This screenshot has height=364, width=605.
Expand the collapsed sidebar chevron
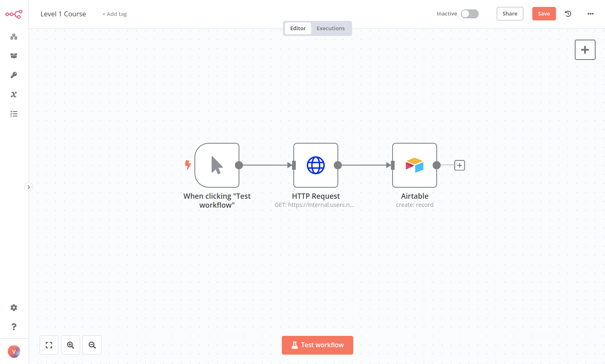point(29,187)
